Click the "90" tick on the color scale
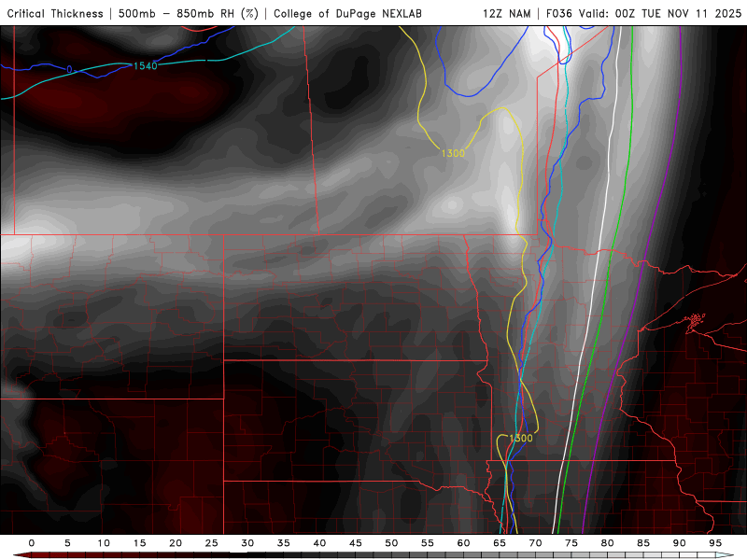This screenshot has width=747, height=560. [x=679, y=543]
